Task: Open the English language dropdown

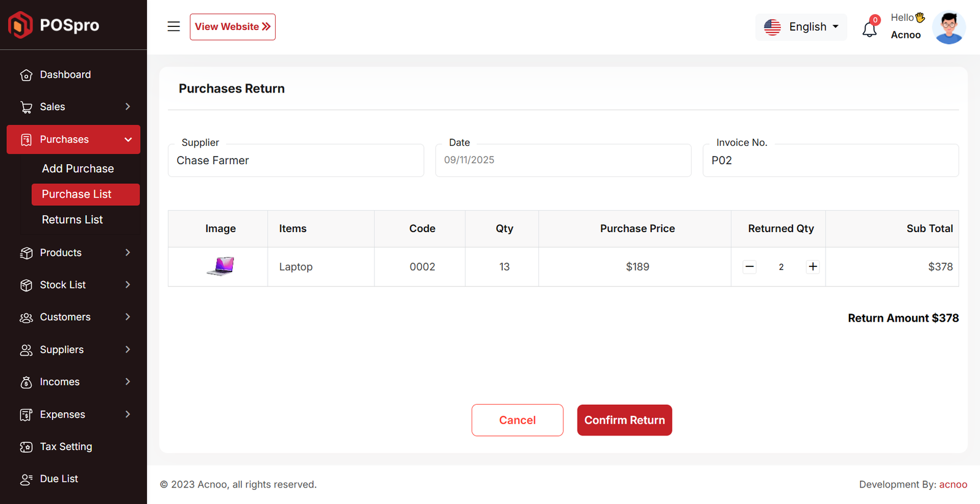Action: pos(801,27)
